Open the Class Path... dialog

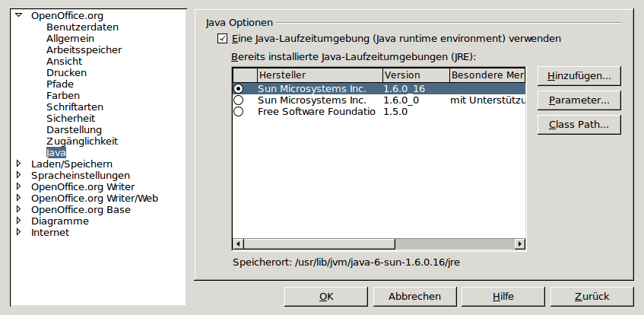579,123
